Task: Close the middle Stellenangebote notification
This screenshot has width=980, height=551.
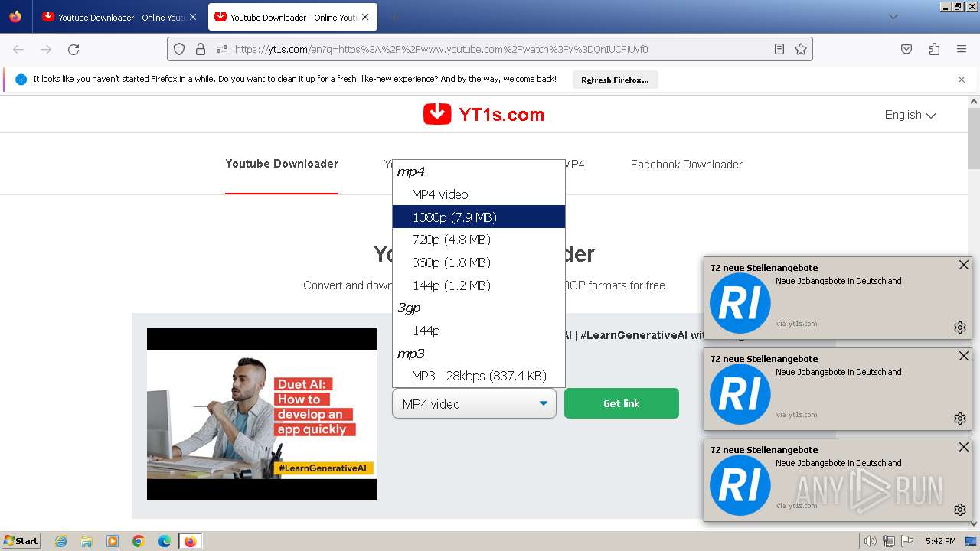Action: coord(964,356)
